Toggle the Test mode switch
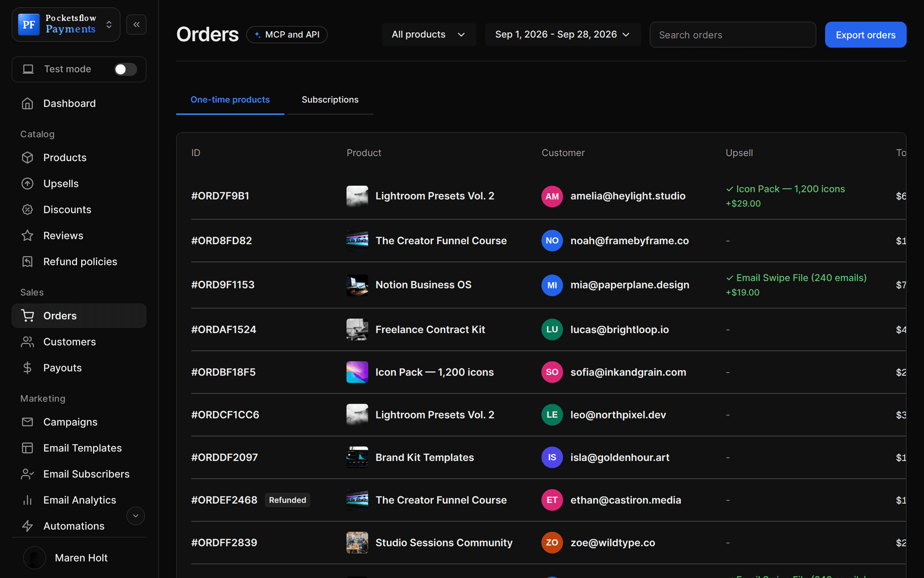This screenshot has height=578, width=924. point(125,69)
